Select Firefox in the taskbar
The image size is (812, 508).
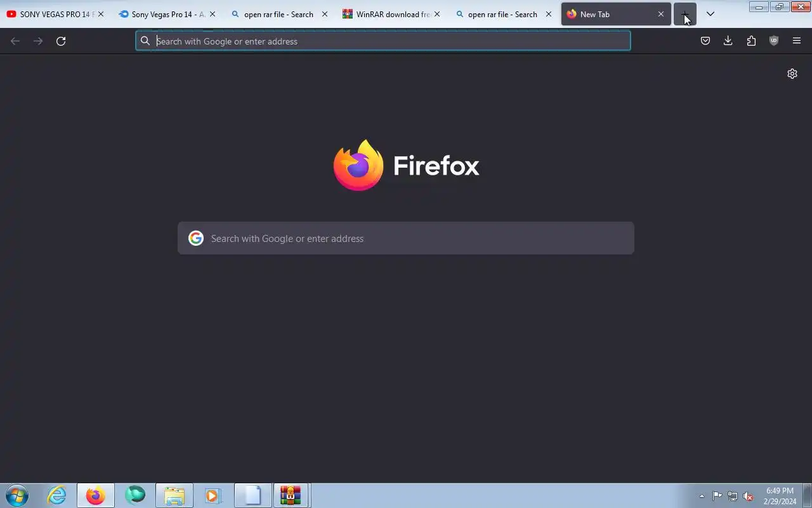(96, 495)
